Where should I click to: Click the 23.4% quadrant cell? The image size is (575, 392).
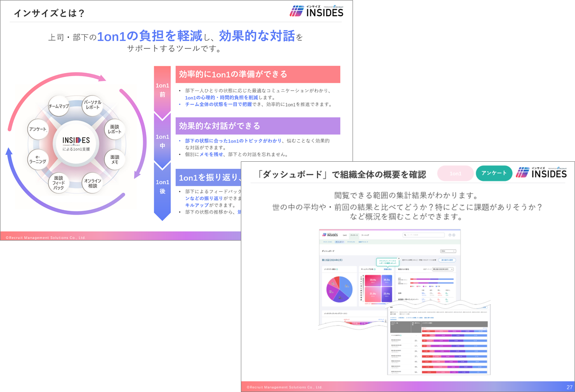pyautogui.click(x=387, y=294)
